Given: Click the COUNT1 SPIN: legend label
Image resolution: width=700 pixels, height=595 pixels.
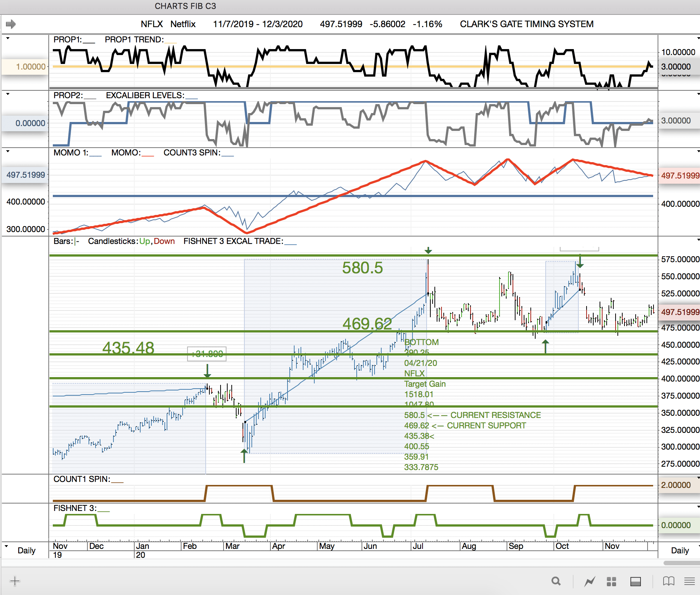Looking at the screenshot, I should 82,479.
